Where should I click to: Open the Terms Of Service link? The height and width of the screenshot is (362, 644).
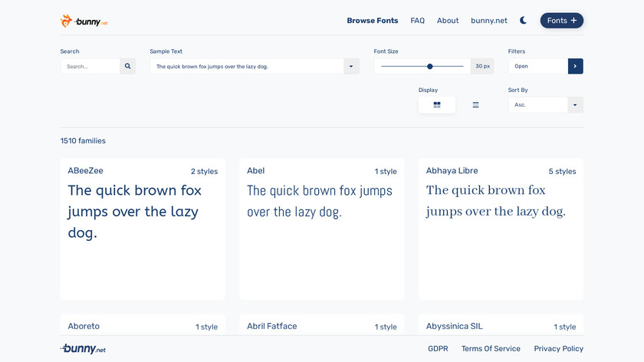[491, 349]
